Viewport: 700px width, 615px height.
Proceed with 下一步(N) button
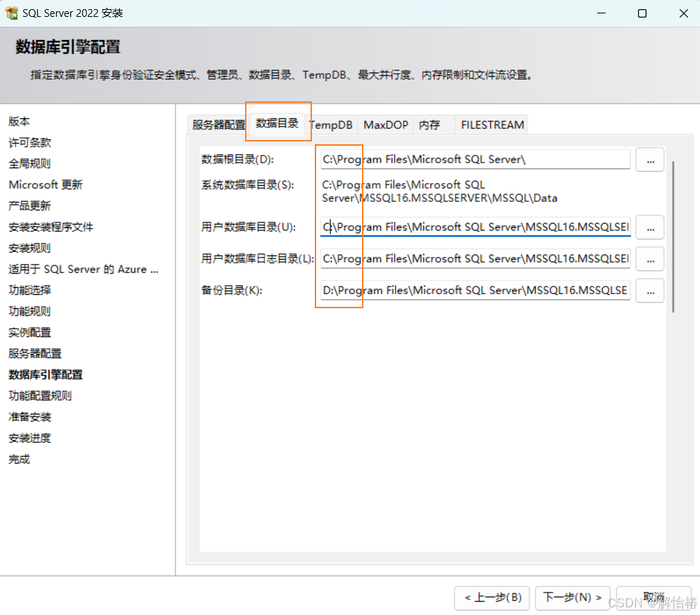coord(573,597)
